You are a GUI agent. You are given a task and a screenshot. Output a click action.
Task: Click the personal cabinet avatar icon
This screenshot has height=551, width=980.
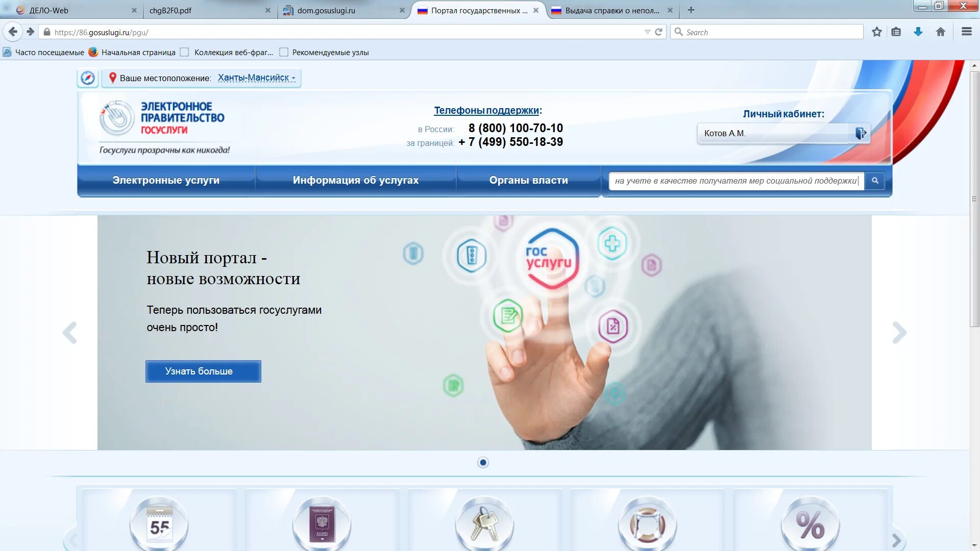pyautogui.click(x=860, y=133)
